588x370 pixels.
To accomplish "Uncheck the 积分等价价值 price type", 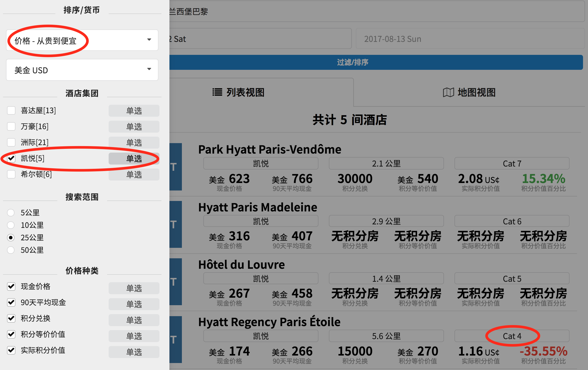I will point(11,334).
